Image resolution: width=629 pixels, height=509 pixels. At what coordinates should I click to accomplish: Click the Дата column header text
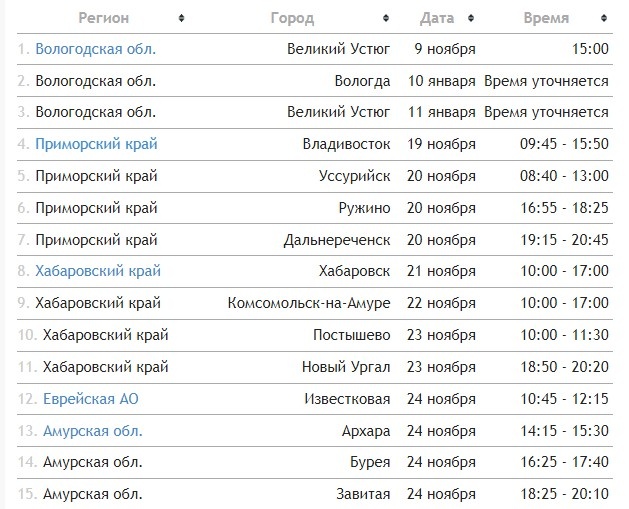pyautogui.click(x=438, y=18)
